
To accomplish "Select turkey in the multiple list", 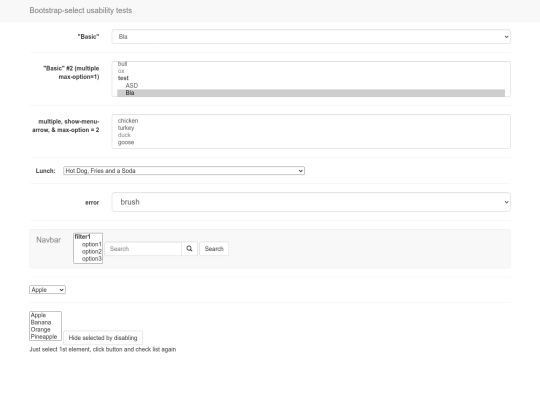I will (311, 128).
